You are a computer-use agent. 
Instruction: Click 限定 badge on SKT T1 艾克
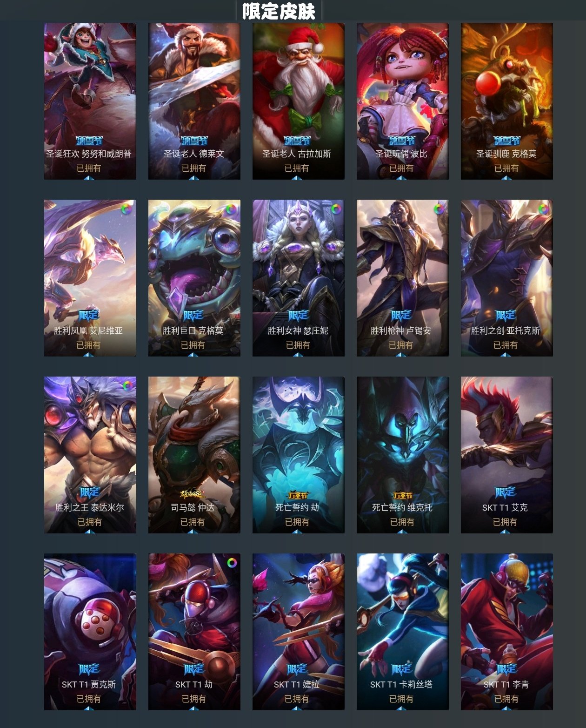(x=506, y=492)
